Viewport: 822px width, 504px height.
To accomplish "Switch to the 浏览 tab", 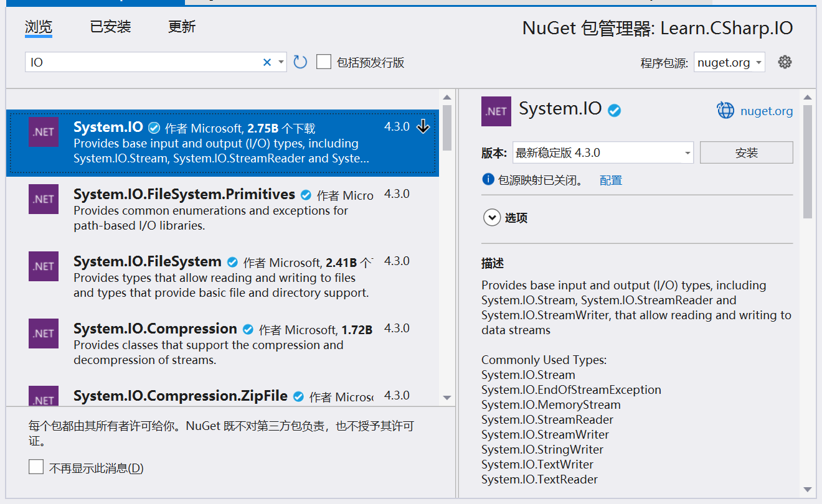I will 39,27.
